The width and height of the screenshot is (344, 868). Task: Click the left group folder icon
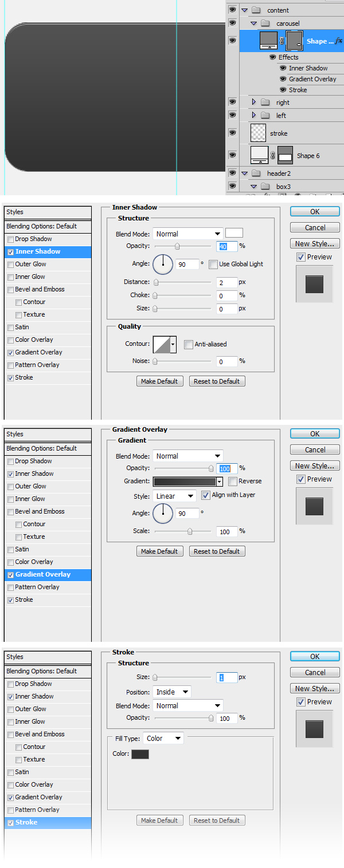(x=265, y=116)
